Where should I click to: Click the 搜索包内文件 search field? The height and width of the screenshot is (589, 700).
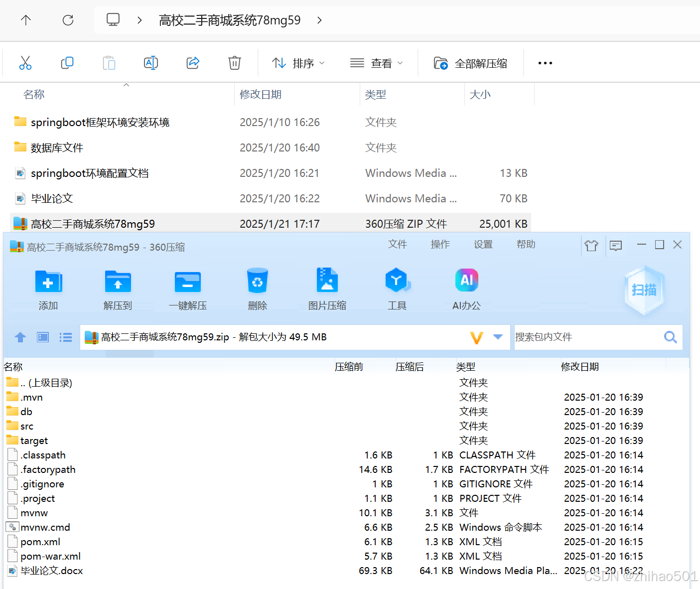click(x=588, y=337)
